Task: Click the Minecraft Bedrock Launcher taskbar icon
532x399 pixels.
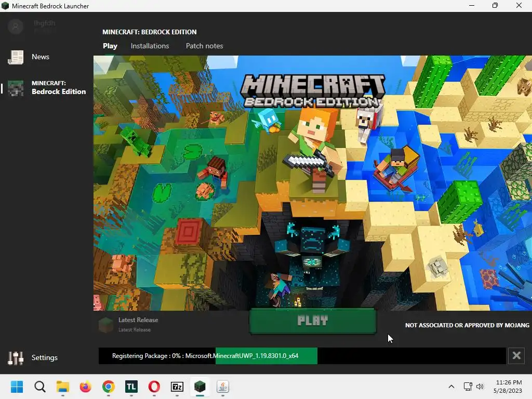Action: 200,387
